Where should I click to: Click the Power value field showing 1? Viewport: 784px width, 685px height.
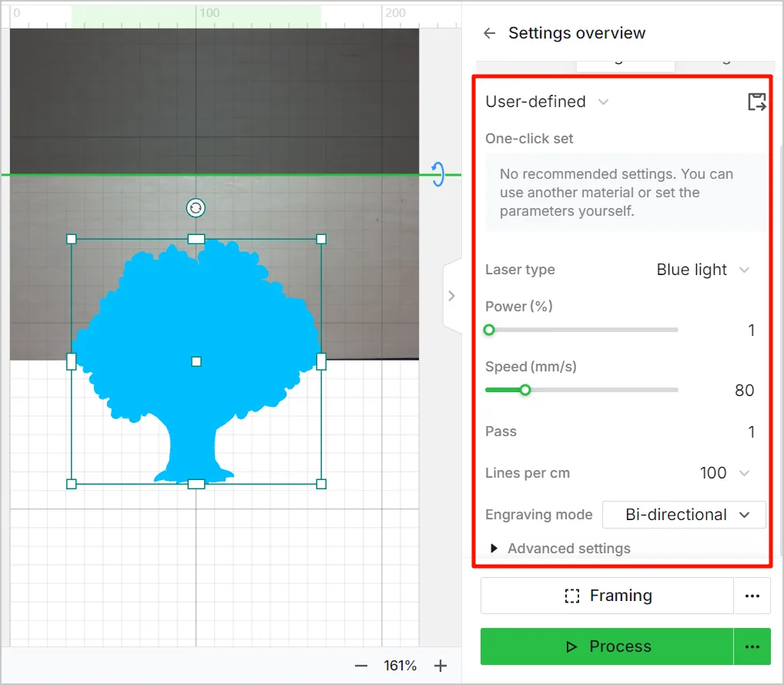751,331
